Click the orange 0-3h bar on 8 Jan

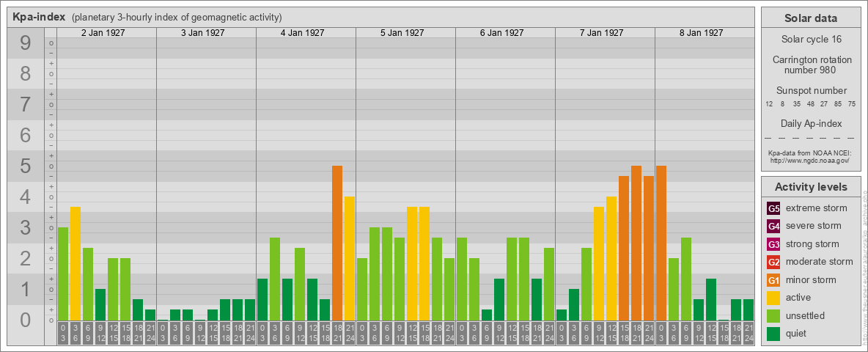[661, 243]
